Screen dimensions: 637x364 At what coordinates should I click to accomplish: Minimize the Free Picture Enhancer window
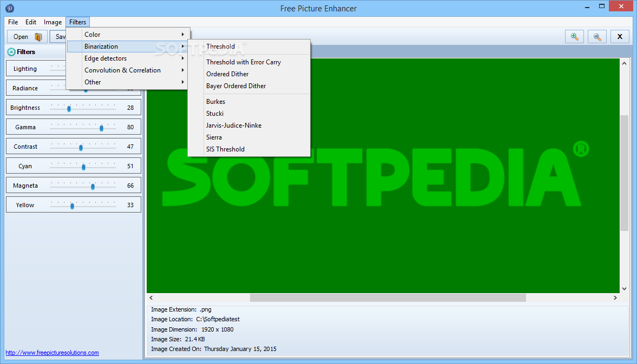pos(587,7)
